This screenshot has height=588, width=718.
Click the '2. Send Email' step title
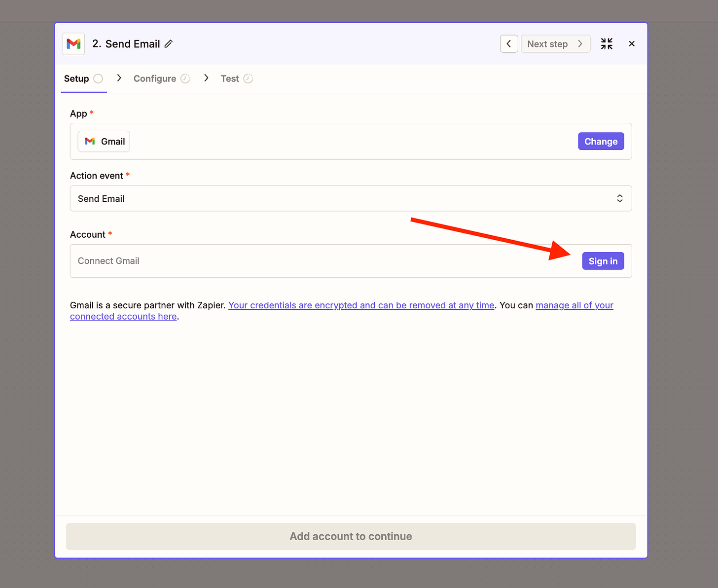tap(126, 44)
